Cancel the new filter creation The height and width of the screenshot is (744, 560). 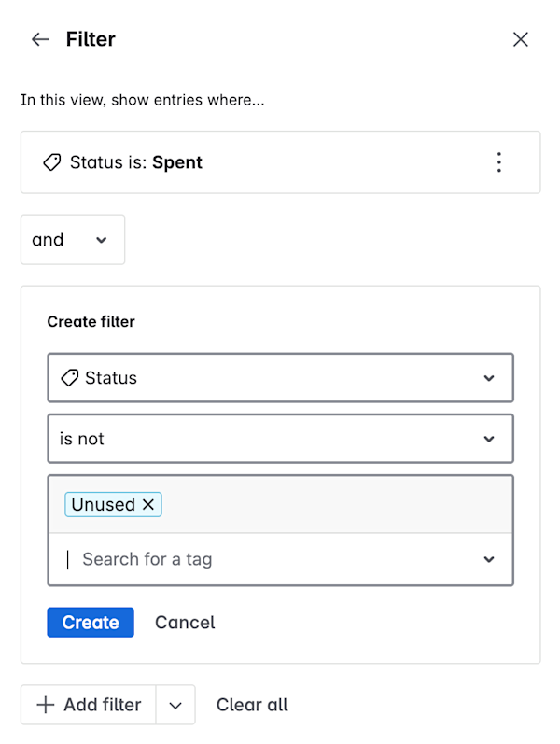click(x=185, y=622)
